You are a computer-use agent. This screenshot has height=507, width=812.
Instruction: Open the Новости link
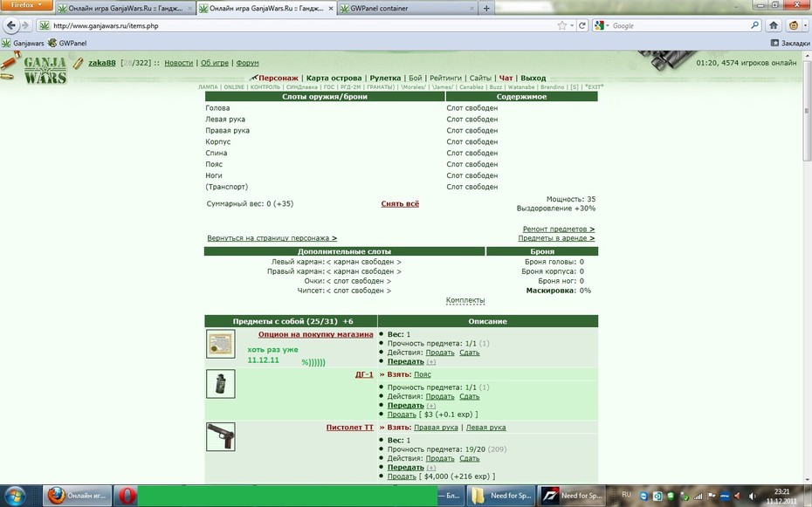179,63
